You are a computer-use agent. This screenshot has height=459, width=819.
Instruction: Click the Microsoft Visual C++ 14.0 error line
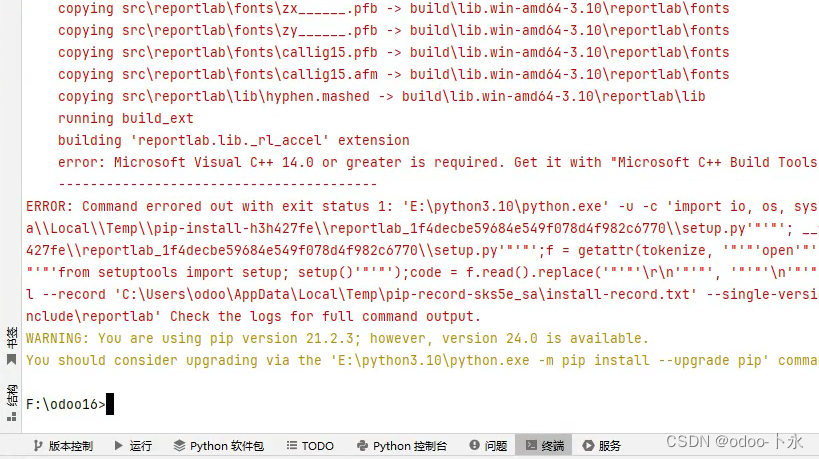(x=438, y=162)
